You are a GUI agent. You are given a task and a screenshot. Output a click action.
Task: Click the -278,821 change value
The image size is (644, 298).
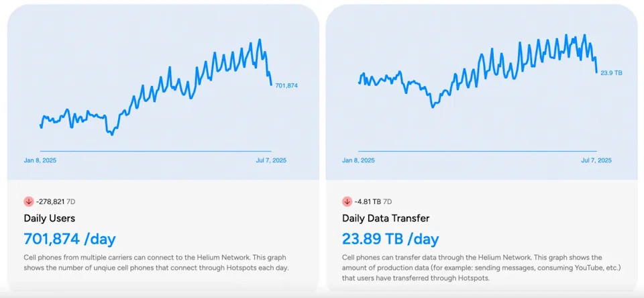(50, 202)
